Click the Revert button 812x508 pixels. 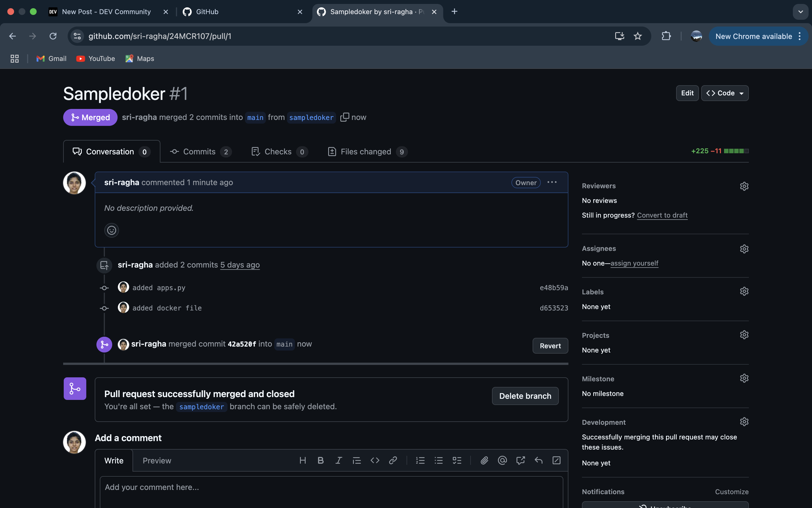550,346
